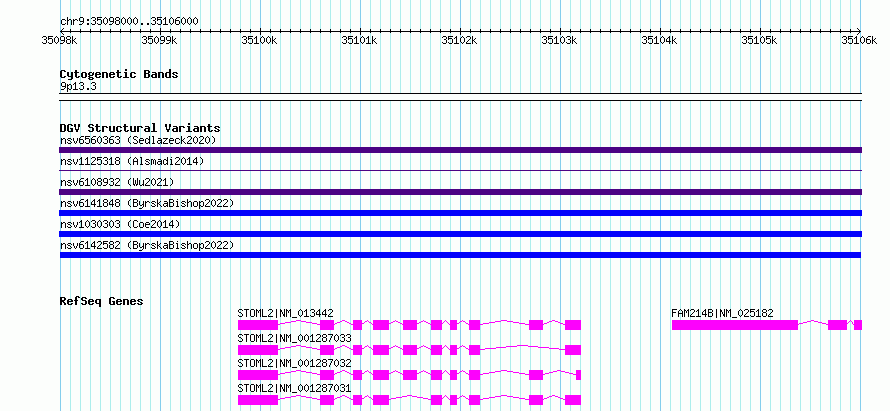
Task: Click the leftmost exon of STOML2 NM_001287031
Action: (x=258, y=400)
